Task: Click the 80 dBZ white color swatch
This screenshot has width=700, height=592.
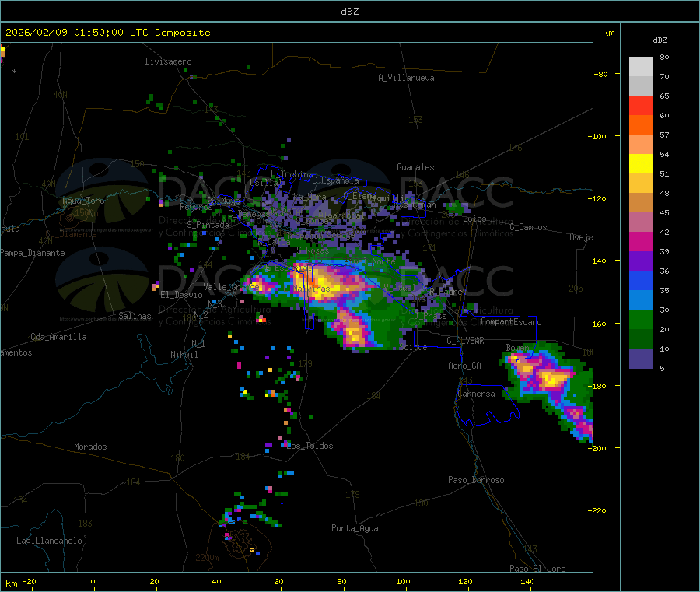Action: coord(641,67)
